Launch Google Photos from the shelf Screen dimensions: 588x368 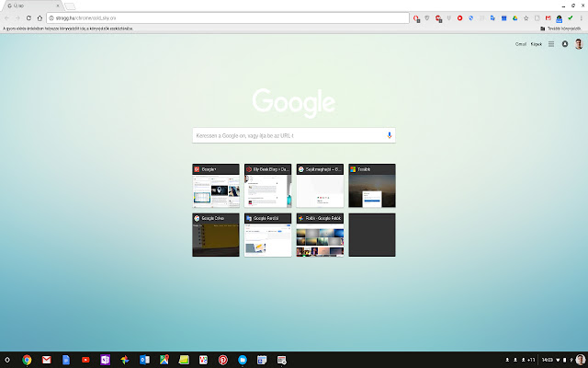pos(125,360)
